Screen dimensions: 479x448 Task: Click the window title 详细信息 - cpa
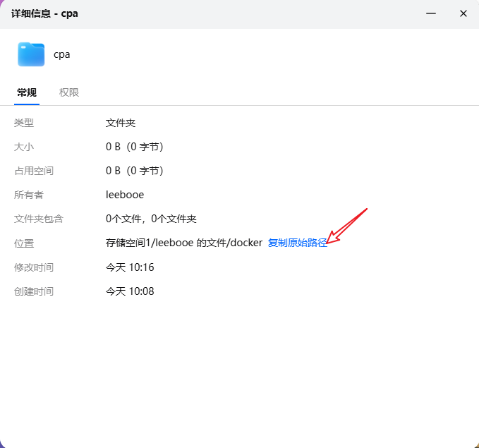(44, 13)
